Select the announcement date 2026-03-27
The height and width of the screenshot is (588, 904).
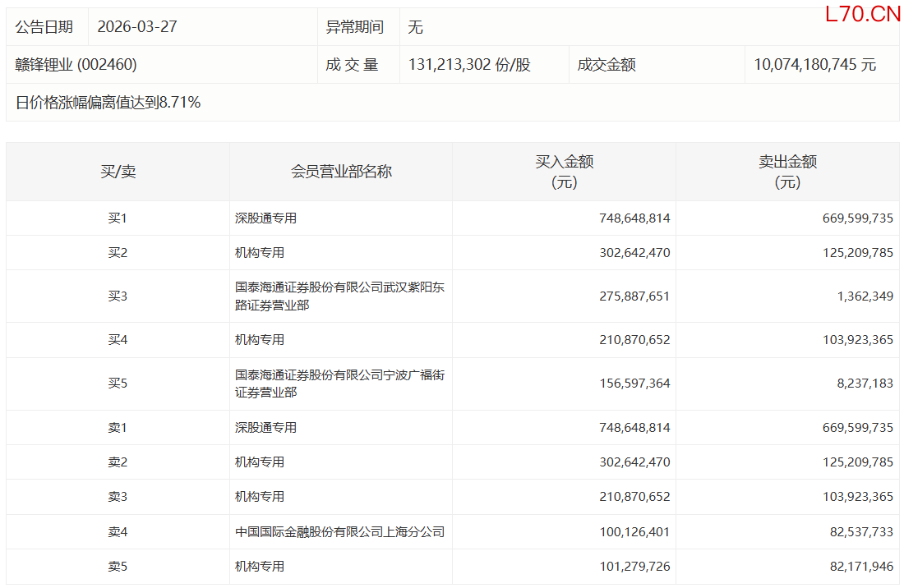click(136, 27)
